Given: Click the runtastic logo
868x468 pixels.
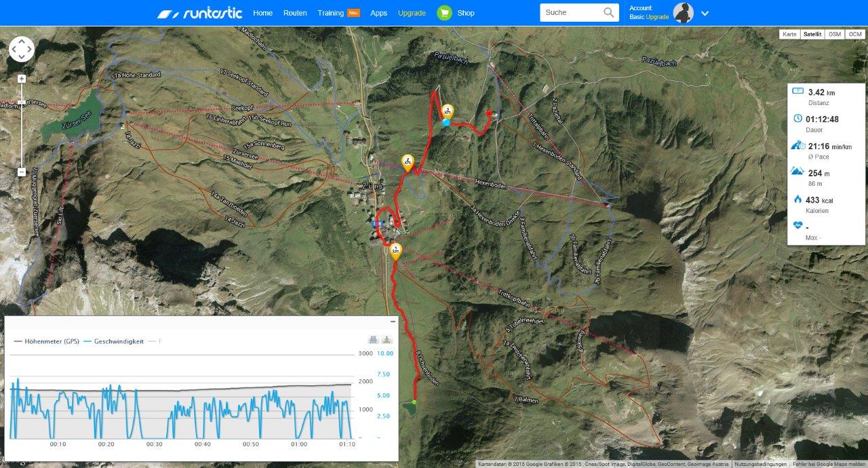Looking at the screenshot, I should click(199, 13).
